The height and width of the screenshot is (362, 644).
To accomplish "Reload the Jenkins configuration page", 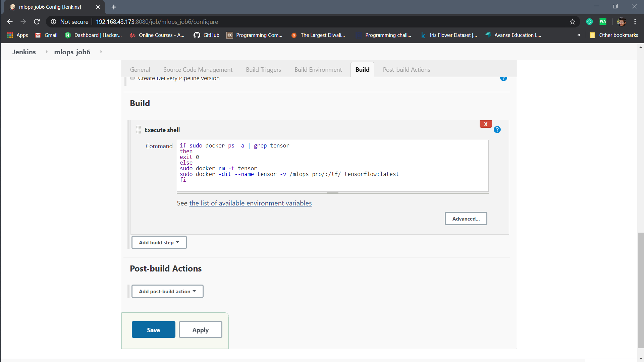I will click(x=37, y=21).
